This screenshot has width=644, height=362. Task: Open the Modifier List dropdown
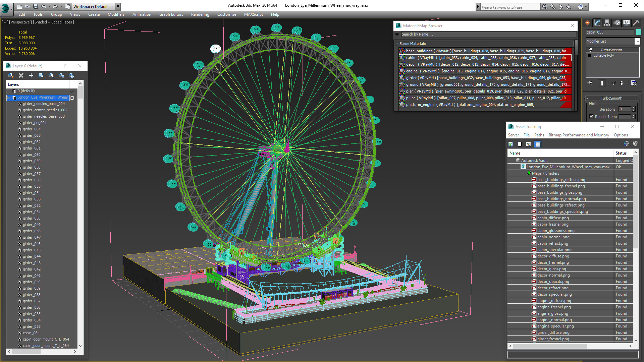[637, 41]
